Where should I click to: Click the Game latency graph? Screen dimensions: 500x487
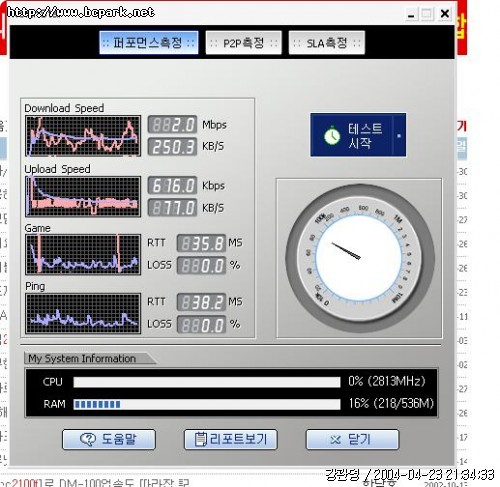83,255
